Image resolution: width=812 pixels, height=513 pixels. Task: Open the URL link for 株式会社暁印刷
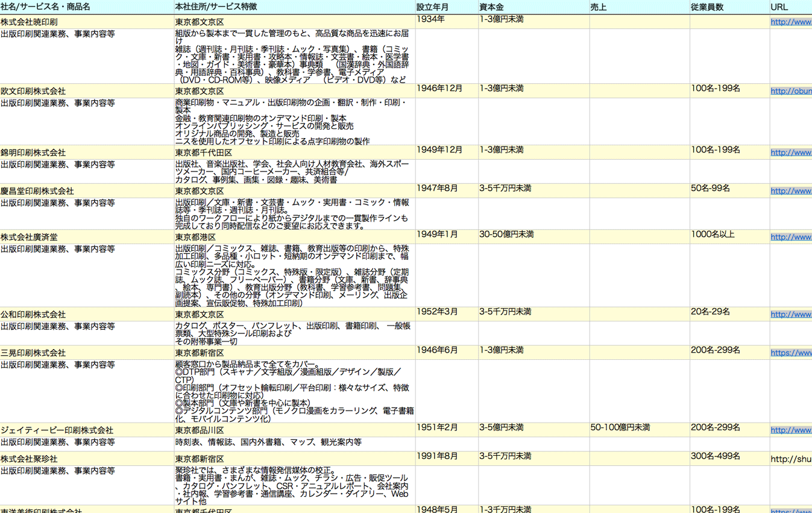pyautogui.click(x=791, y=22)
